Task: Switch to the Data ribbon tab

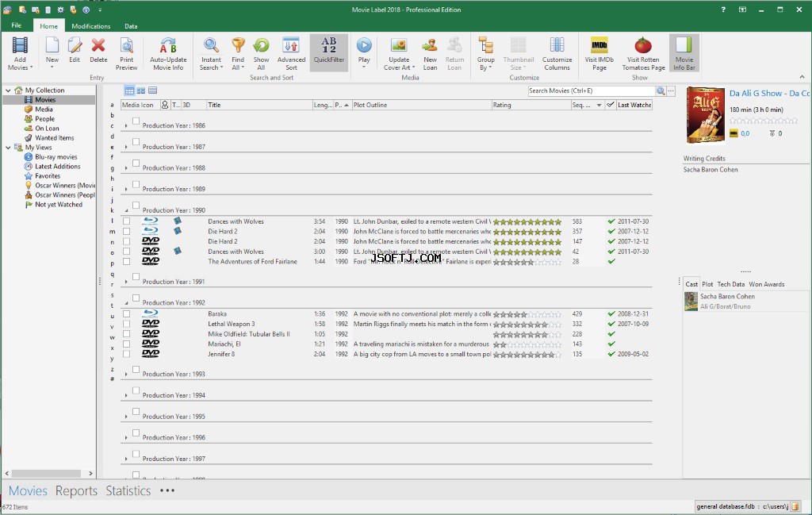Action: coord(131,26)
